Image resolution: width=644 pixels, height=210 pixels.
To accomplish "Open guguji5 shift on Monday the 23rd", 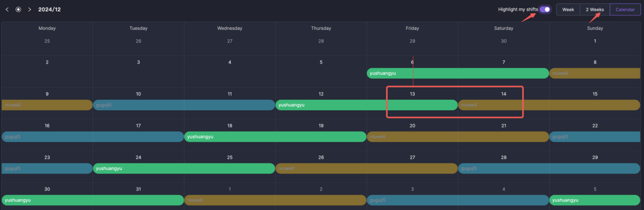I will (x=47, y=168).
